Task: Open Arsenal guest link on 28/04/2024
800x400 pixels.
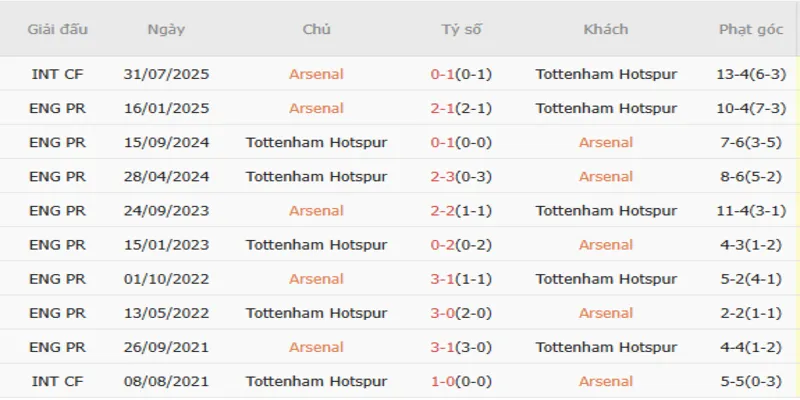Action: 606,176
